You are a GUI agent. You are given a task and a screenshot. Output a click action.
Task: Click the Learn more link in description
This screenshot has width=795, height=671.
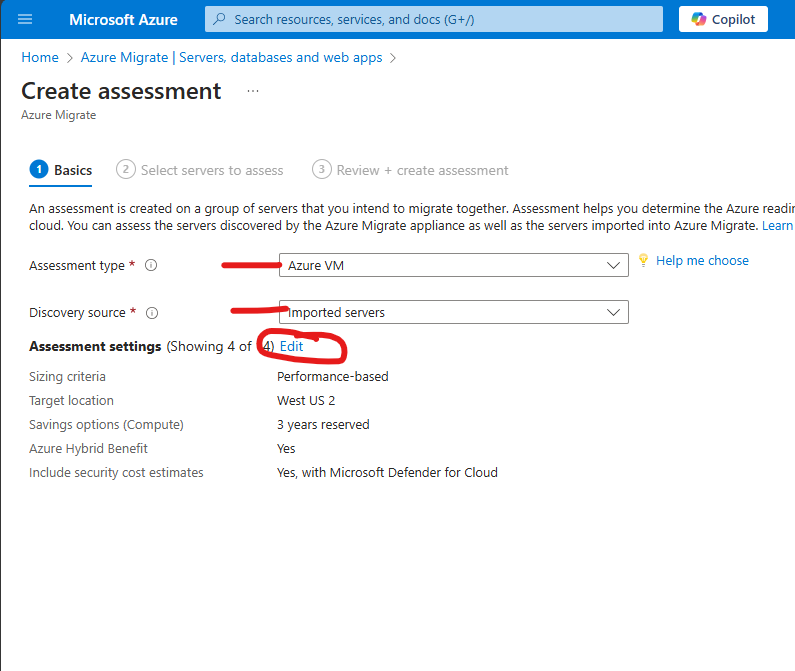pyautogui.click(x=777, y=226)
